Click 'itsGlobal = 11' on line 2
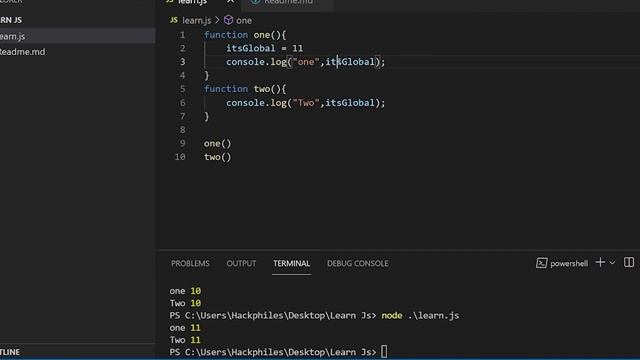The width and height of the screenshot is (640, 360). pos(264,49)
